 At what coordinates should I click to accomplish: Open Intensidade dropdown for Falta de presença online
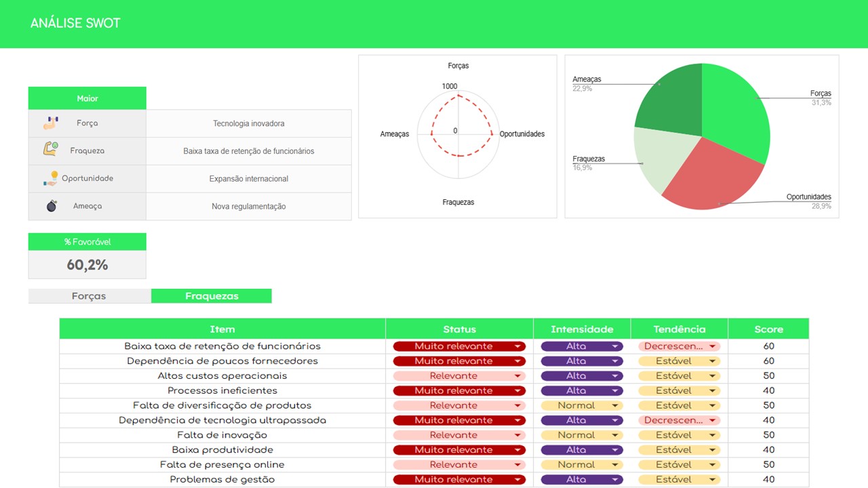click(x=582, y=465)
